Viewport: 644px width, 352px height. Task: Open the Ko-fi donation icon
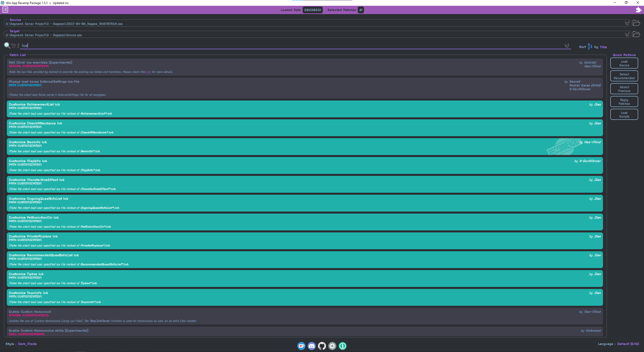click(301, 346)
